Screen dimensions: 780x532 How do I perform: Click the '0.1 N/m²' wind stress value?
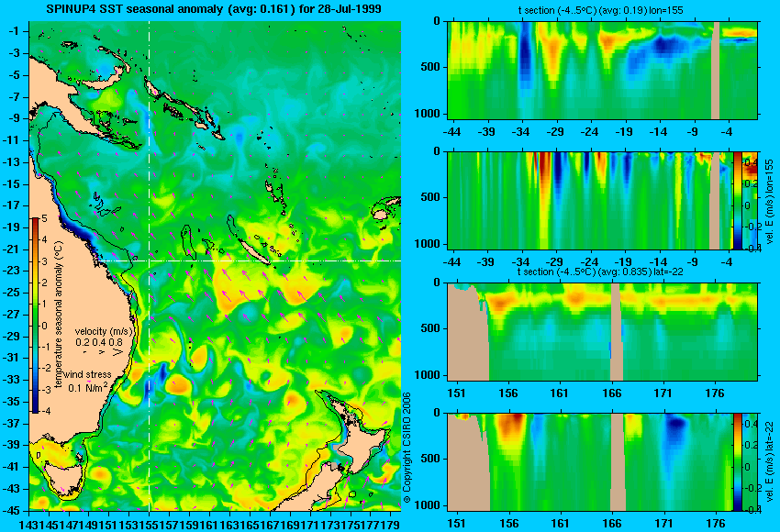click(x=88, y=386)
